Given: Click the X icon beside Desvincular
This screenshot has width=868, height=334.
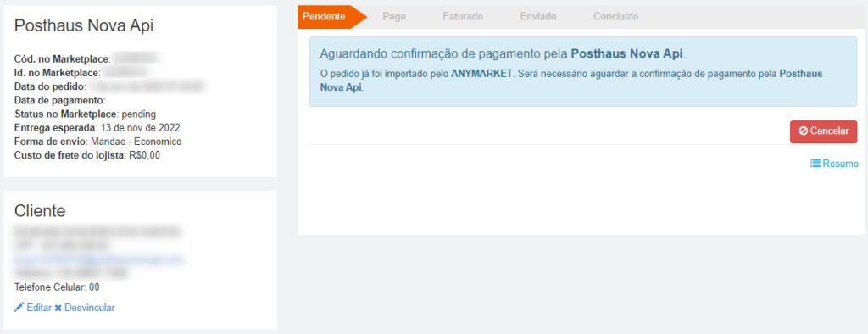Looking at the screenshot, I should 58,308.
